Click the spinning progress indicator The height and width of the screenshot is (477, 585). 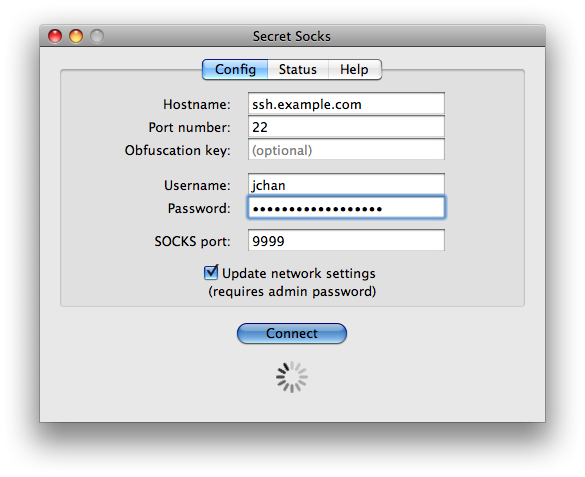[292, 377]
